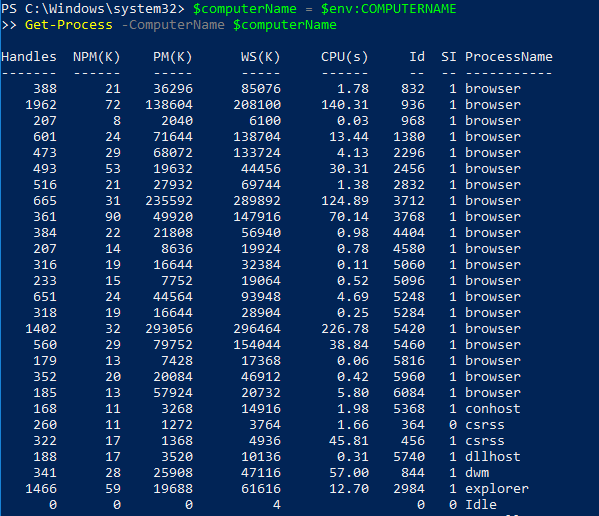
Task: Click PM value 57924
Action: pos(173,393)
